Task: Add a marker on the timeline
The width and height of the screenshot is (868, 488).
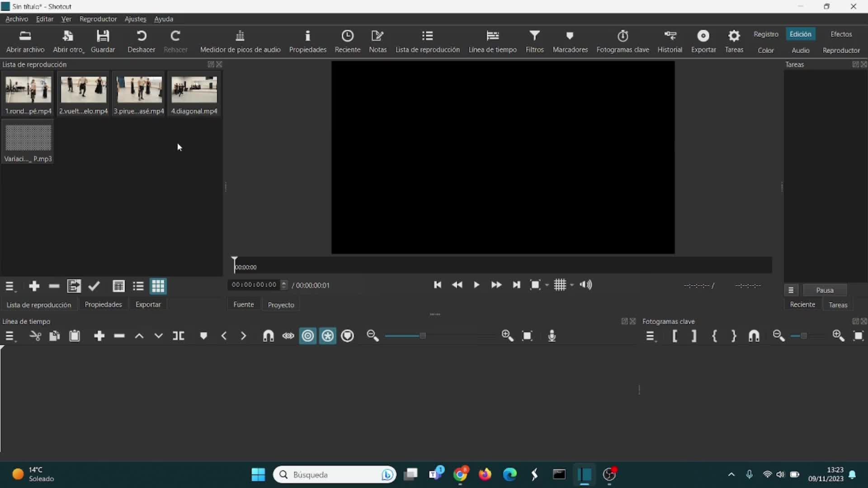Action: click(203, 336)
